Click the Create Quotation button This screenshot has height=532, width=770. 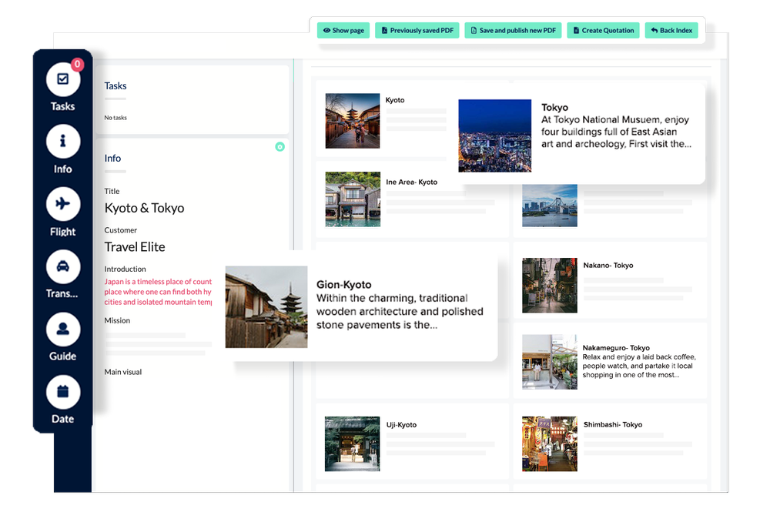603,31
